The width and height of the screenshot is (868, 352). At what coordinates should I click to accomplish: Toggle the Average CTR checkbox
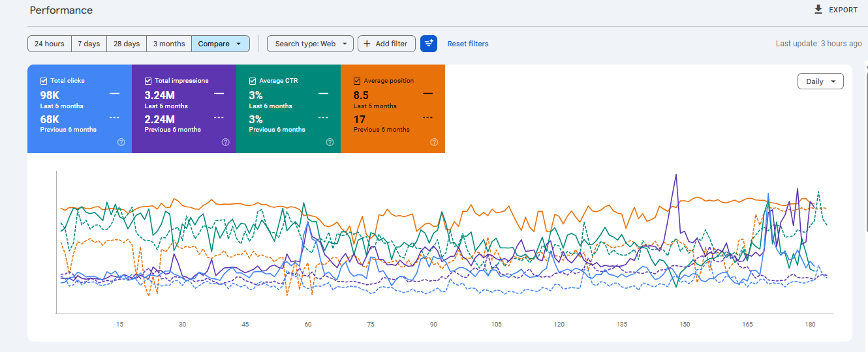(x=253, y=81)
